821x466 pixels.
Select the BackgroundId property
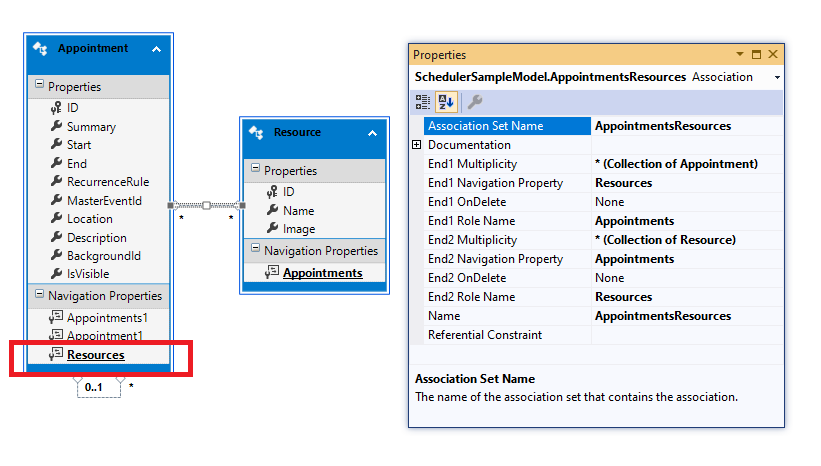coord(104,256)
